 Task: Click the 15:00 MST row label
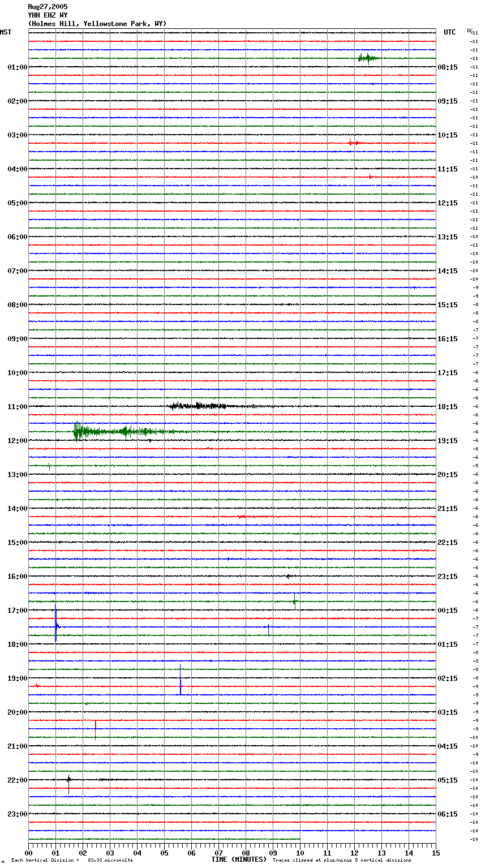pos(18,543)
